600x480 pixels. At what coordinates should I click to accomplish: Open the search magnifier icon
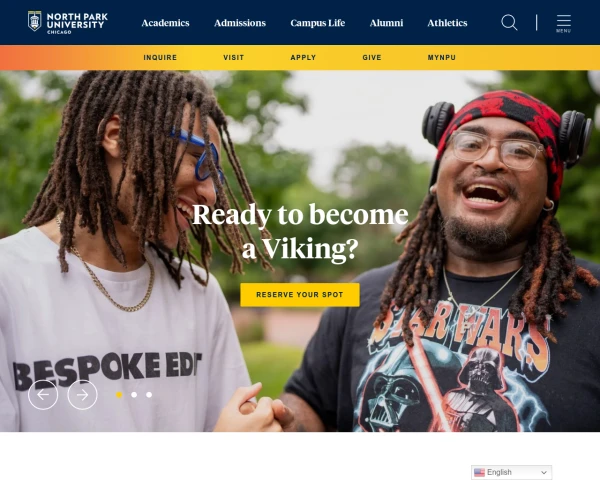click(x=509, y=23)
